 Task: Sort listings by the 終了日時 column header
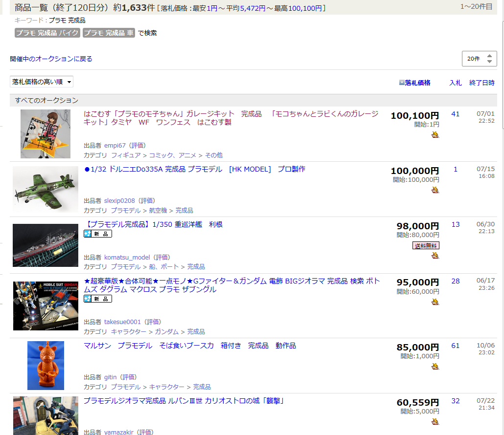point(481,83)
